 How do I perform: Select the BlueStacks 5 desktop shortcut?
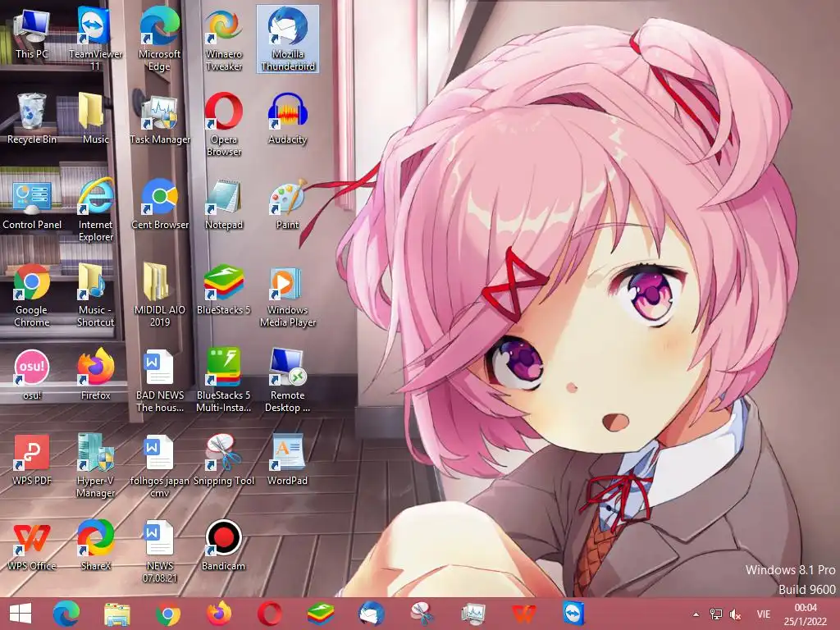[223, 290]
